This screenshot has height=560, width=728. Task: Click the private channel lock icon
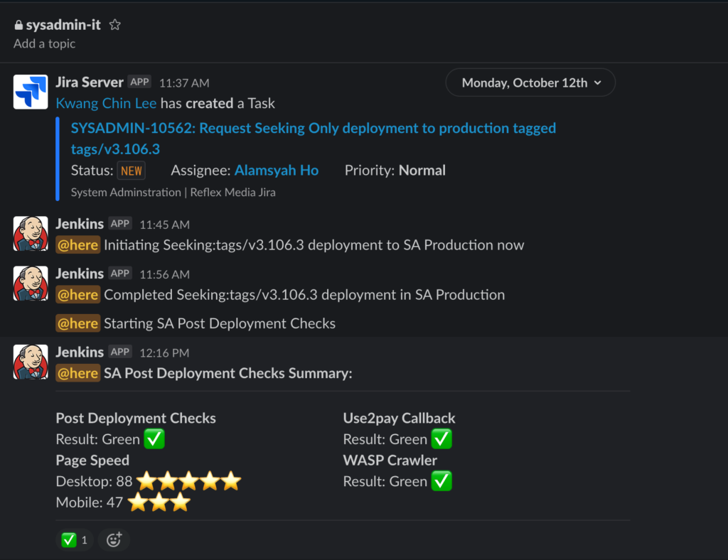click(18, 25)
